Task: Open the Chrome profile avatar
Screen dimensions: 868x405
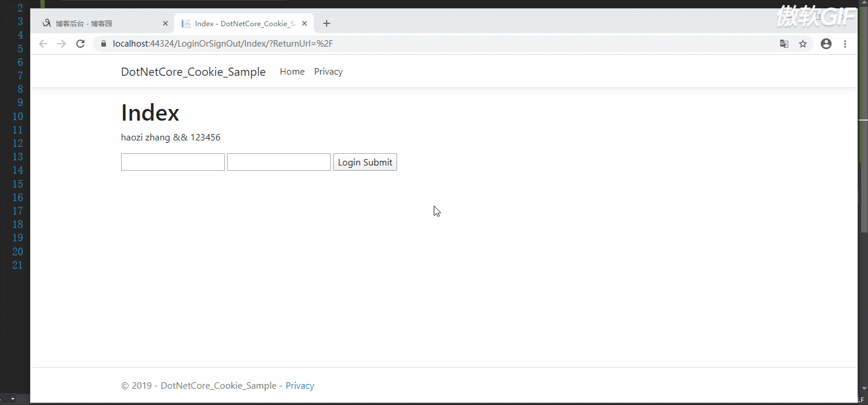Action: click(x=826, y=44)
